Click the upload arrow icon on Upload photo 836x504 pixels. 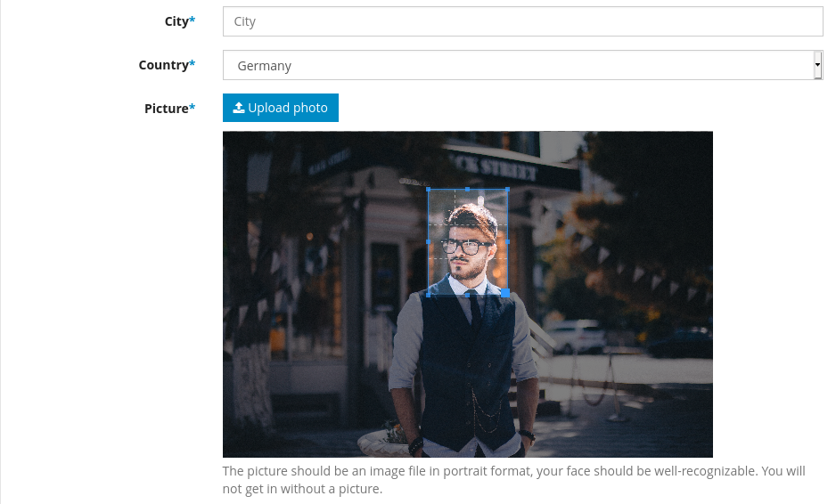pos(238,108)
